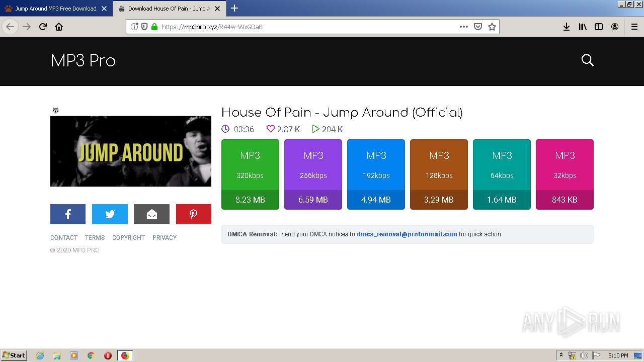Click dmca_removal@protonmail.com email link
644x362 pixels.
407,234
